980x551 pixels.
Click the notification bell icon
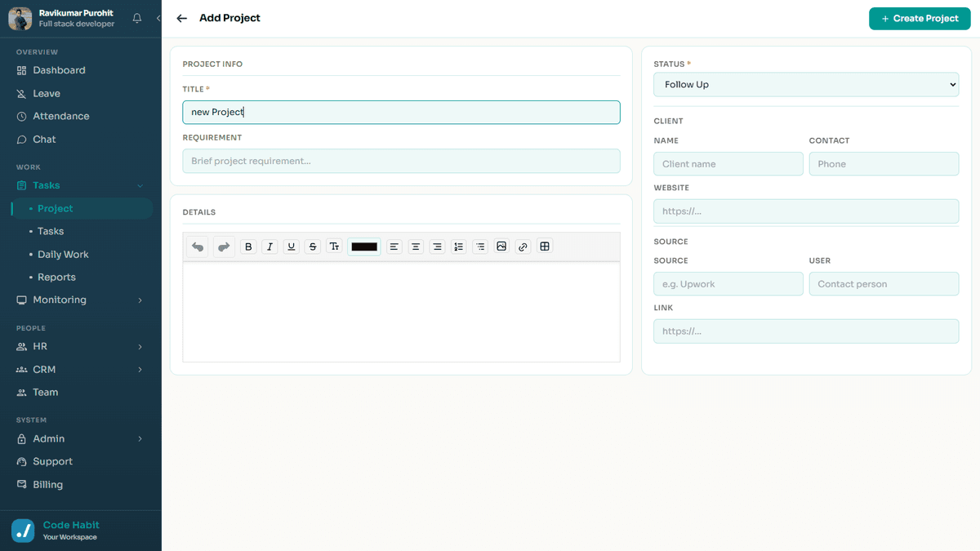[137, 18]
